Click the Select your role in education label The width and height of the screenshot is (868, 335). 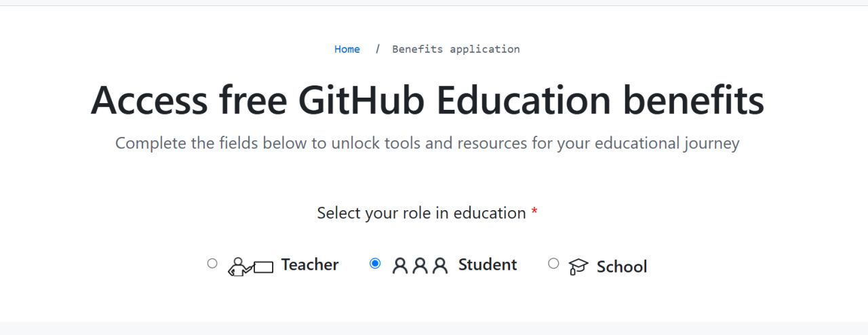[421, 213]
